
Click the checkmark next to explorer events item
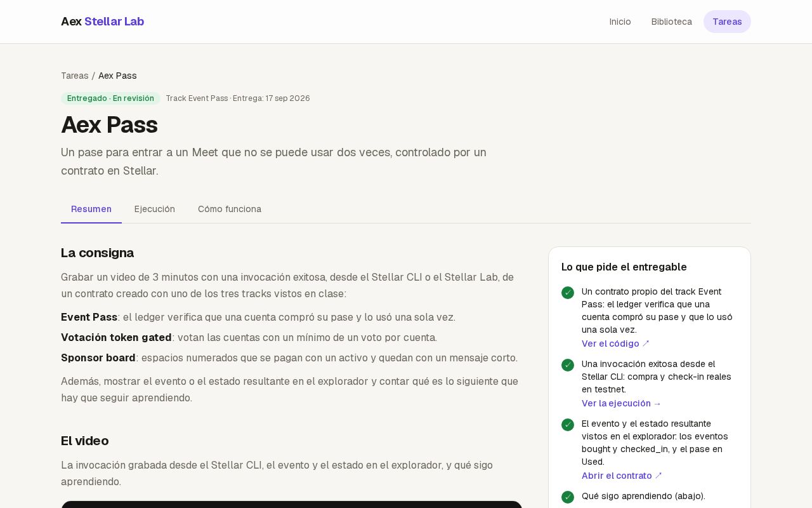[x=568, y=425]
